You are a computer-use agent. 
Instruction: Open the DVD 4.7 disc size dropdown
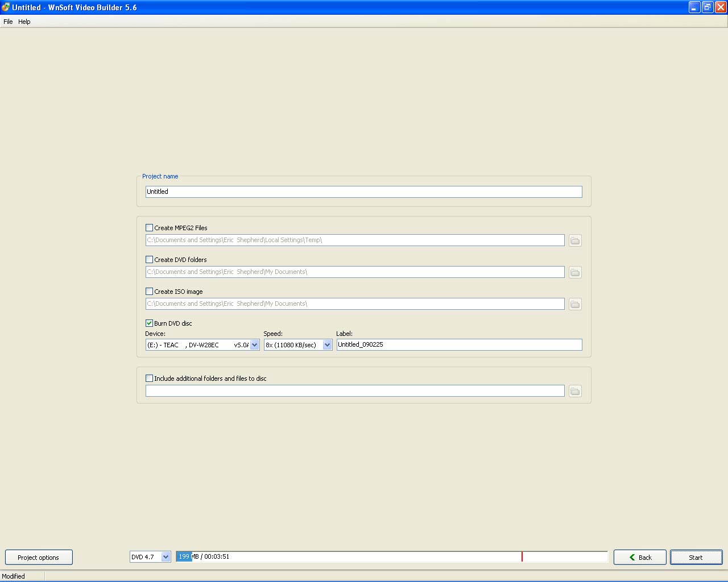166,557
